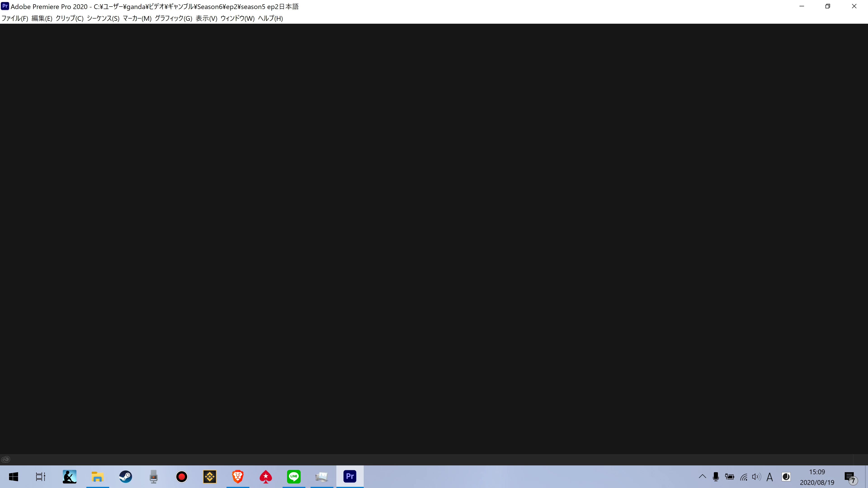Screen dimensions: 868x488
Task: Open the ファイル(F) menu
Action: (x=15, y=19)
